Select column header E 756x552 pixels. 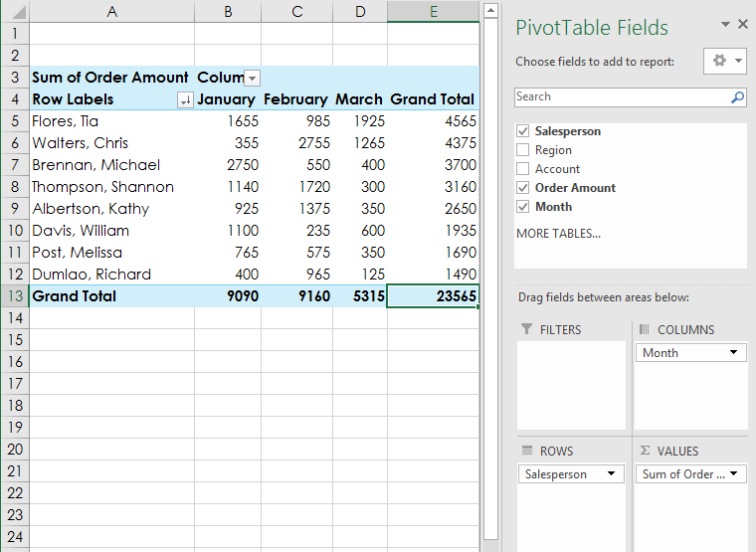(x=433, y=11)
